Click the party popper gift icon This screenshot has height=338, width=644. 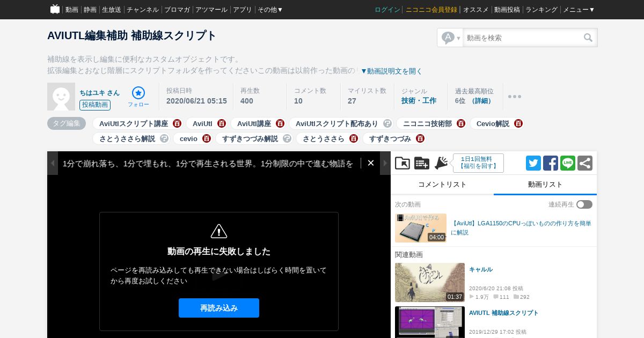coord(441,163)
